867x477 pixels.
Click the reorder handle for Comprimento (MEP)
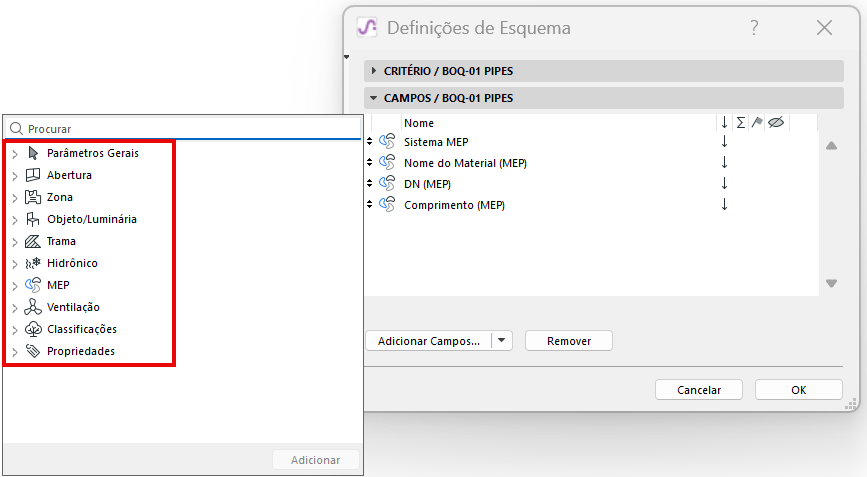(369, 205)
